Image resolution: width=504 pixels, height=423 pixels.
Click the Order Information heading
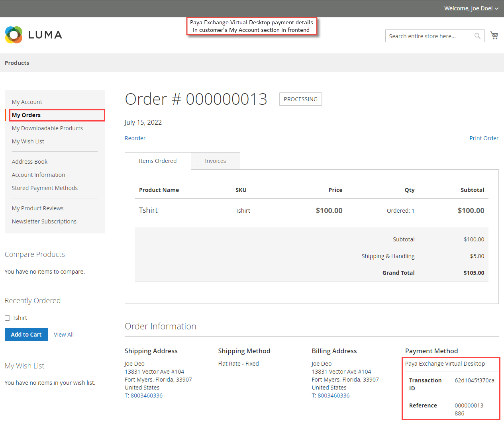(160, 327)
